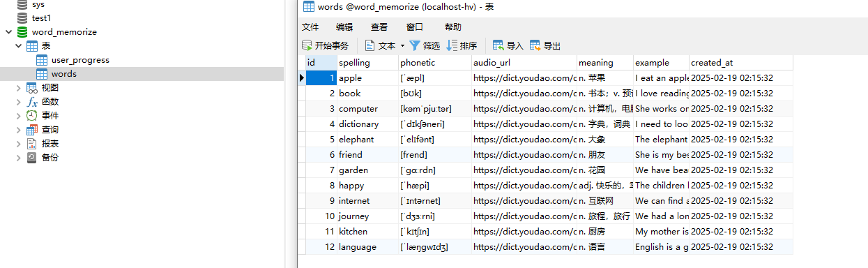
Task: Click the created_at column header
Action: click(x=741, y=63)
